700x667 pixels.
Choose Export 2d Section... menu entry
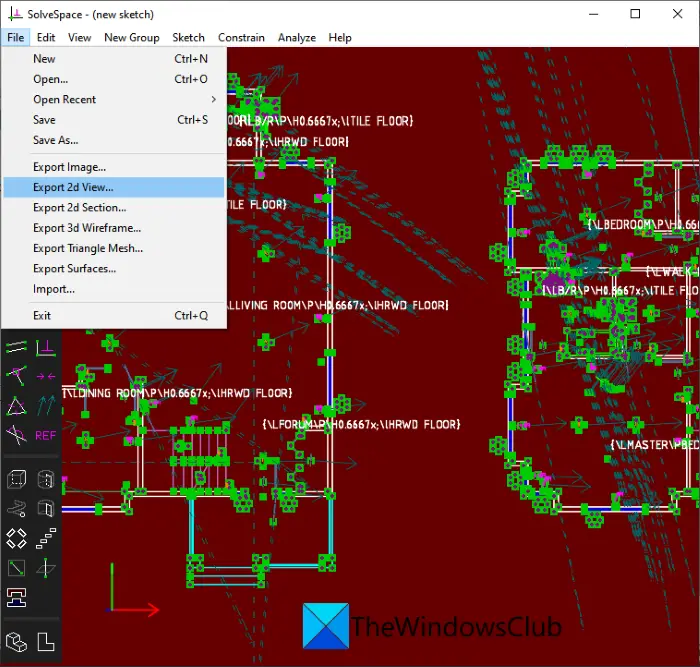114,208
